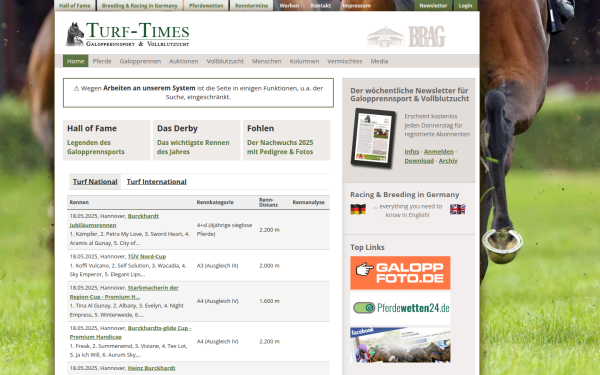Click the '1.600 m' distance cell

point(269,301)
